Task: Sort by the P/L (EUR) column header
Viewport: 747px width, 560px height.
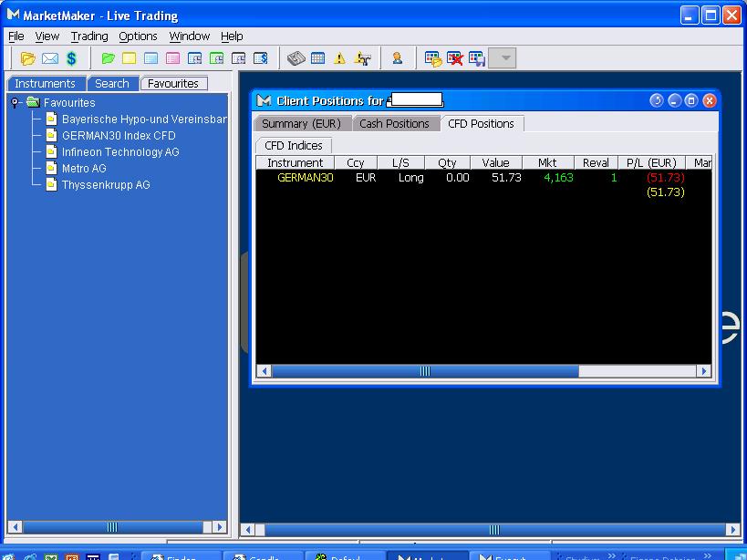Action: 651,163
